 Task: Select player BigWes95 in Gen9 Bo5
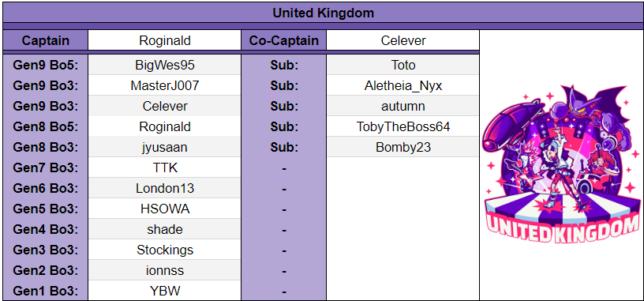(x=165, y=65)
